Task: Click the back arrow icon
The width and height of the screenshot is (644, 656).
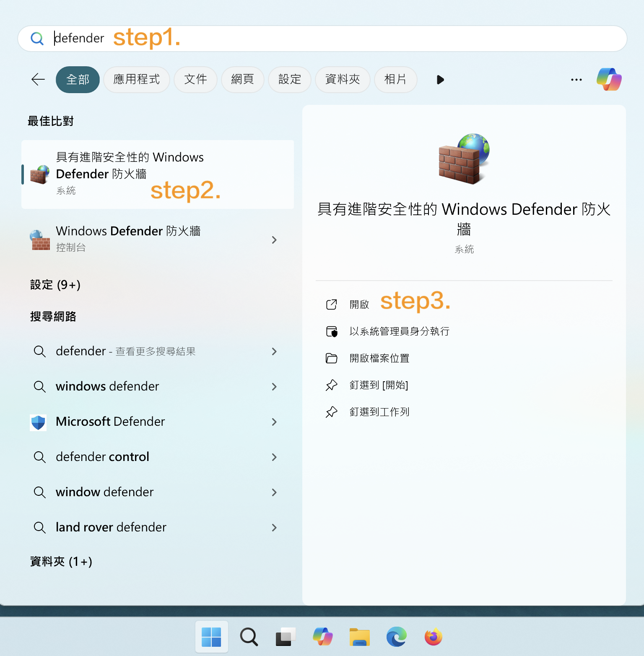Action: [x=38, y=79]
